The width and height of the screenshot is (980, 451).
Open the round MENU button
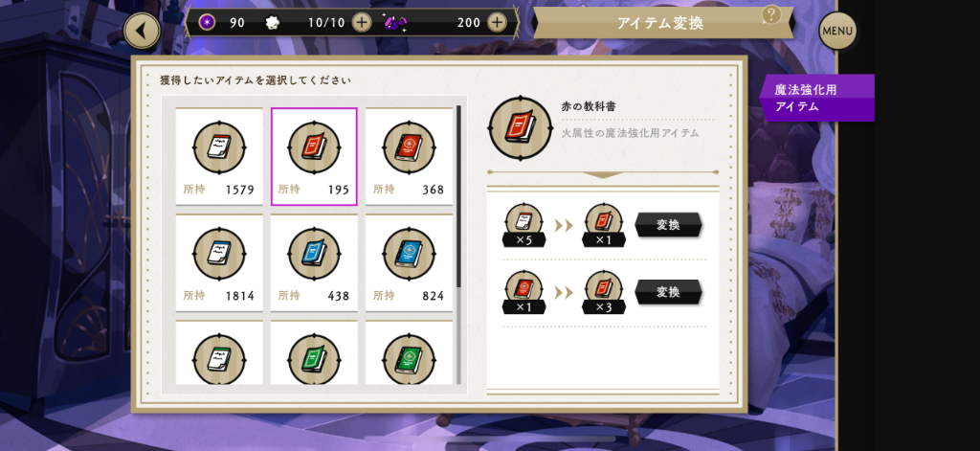point(837,31)
